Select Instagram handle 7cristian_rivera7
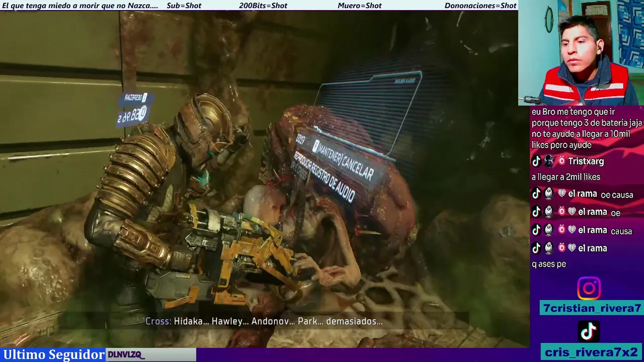The height and width of the screenshot is (362, 644). (x=592, y=308)
